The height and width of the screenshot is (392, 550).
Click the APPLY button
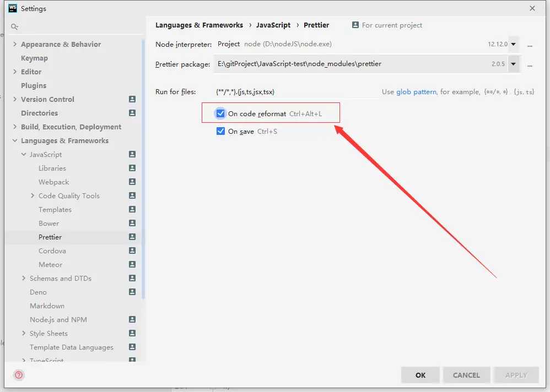[516, 375]
